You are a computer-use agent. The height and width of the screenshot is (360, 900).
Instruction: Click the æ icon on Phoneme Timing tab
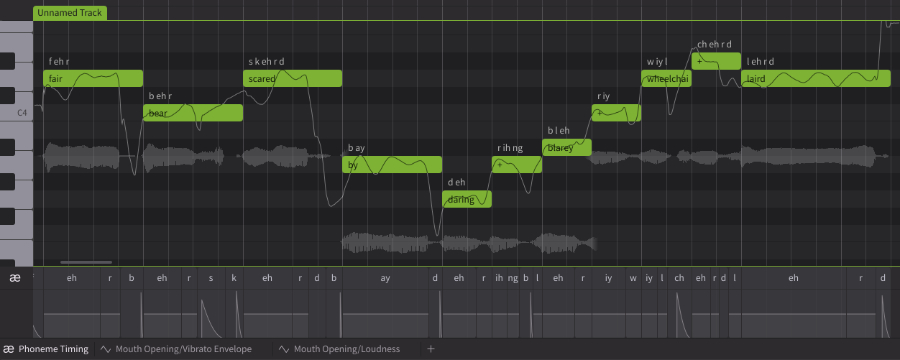coord(9,349)
